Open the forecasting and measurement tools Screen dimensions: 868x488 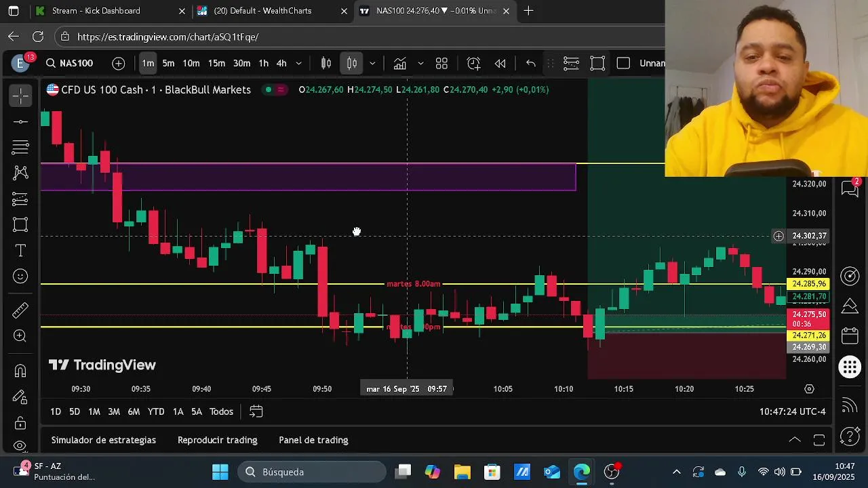pos(20,199)
